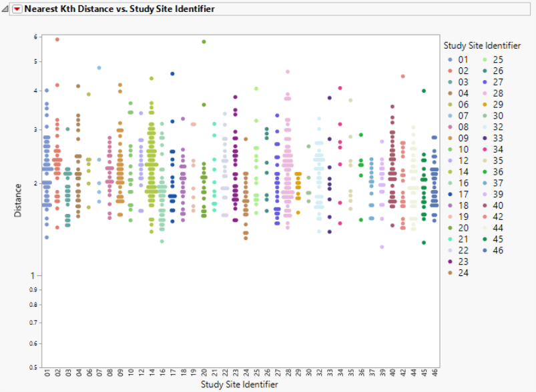The width and height of the screenshot is (536, 392).
Task: Select legend entry 12
Action: pos(458,161)
